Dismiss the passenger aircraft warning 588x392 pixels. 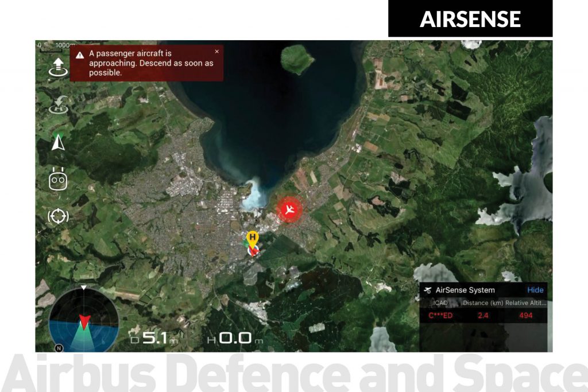[216, 52]
